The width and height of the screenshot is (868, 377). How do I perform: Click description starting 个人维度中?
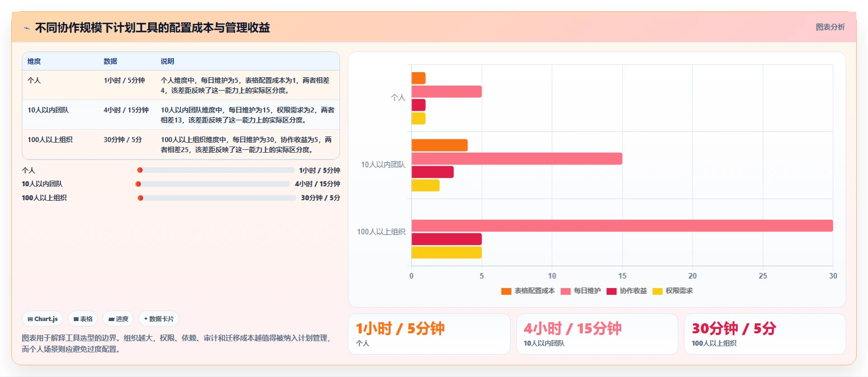click(x=247, y=85)
